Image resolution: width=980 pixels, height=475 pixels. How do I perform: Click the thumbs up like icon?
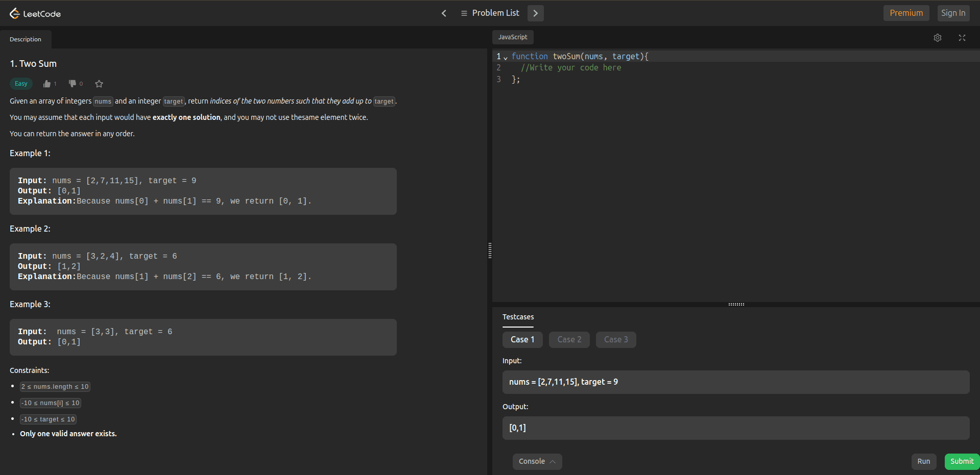[47, 84]
